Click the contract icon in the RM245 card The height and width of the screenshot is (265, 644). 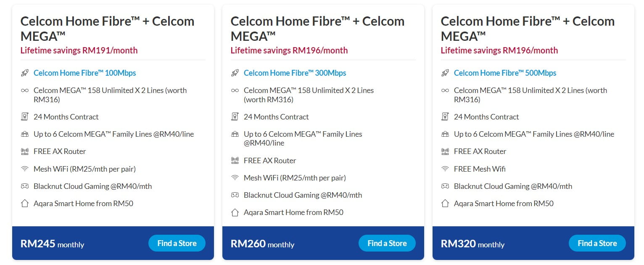click(x=25, y=117)
